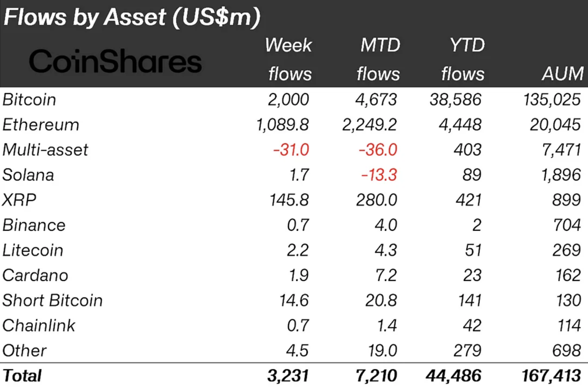588x391 pixels.
Task: Click the Flows by Asset title
Action: [132, 17]
